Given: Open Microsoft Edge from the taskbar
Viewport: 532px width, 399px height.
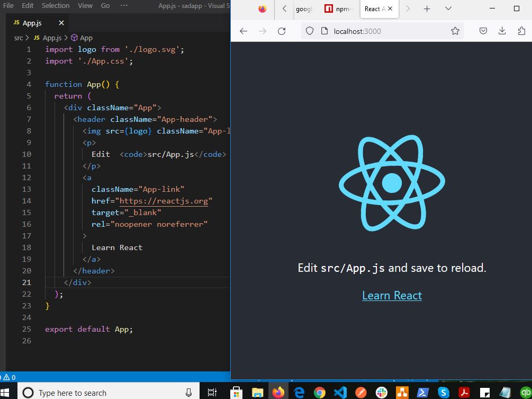Looking at the screenshot, I should tap(299, 392).
